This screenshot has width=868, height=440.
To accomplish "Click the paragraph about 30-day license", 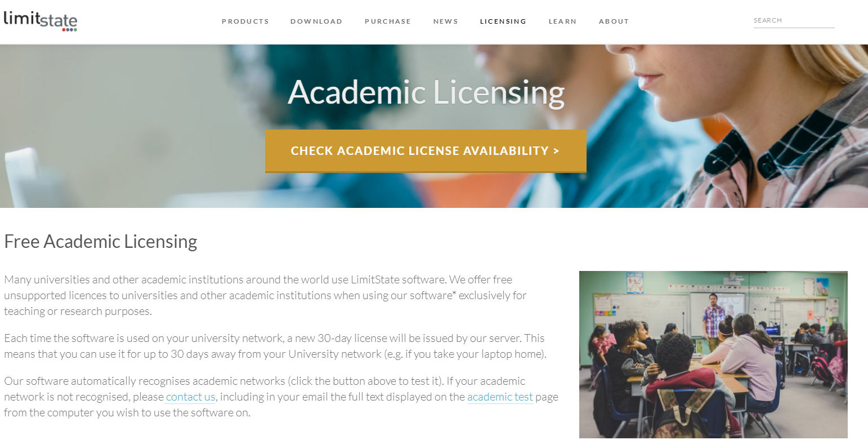I will [275, 346].
